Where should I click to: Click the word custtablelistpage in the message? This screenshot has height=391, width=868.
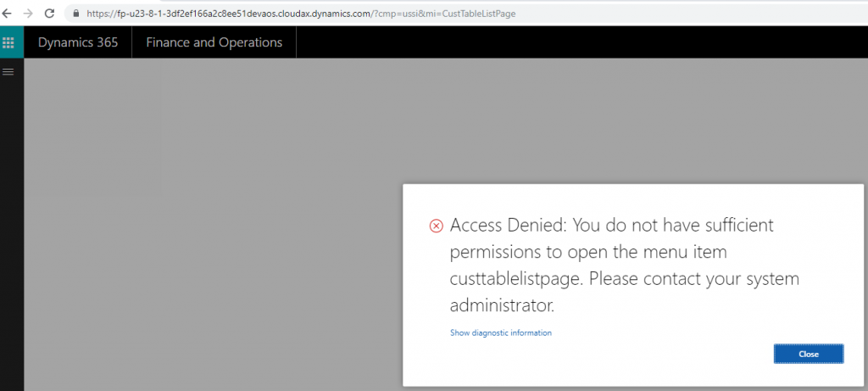(516, 278)
